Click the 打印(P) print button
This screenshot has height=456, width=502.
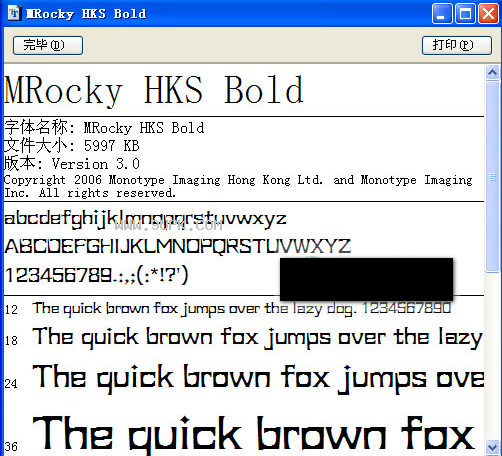click(x=457, y=45)
